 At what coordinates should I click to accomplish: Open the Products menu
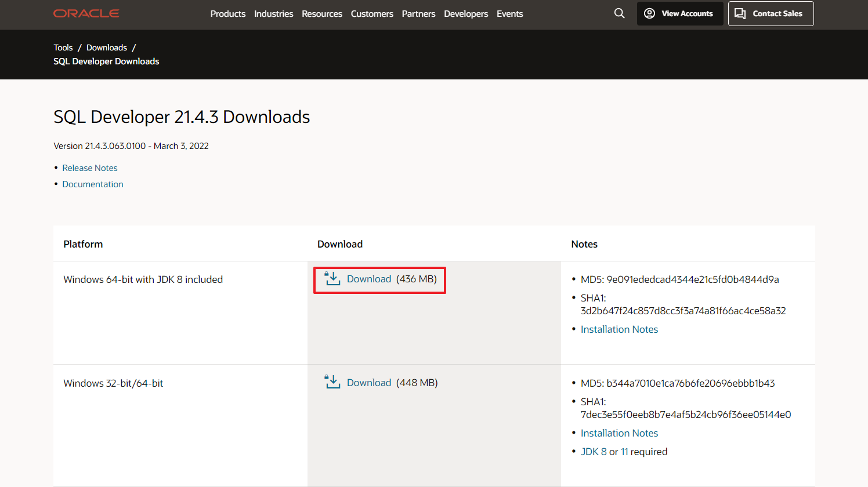(228, 14)
